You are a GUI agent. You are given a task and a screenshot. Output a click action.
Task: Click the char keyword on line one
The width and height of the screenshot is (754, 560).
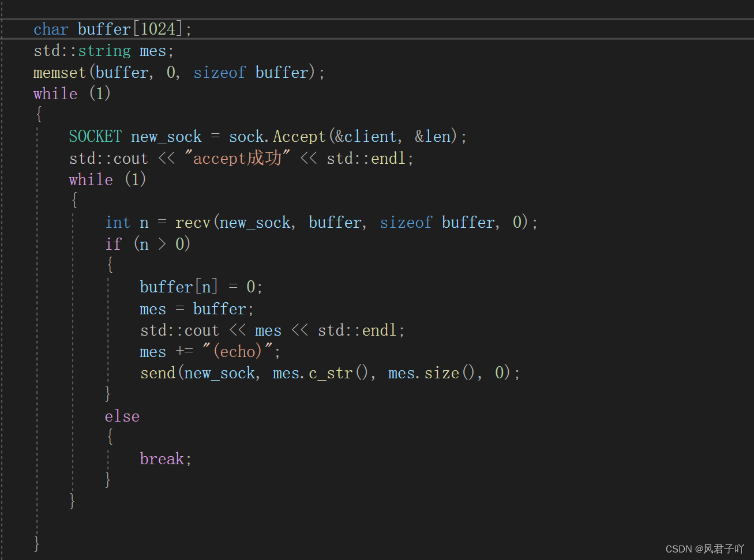click(51, 28)
